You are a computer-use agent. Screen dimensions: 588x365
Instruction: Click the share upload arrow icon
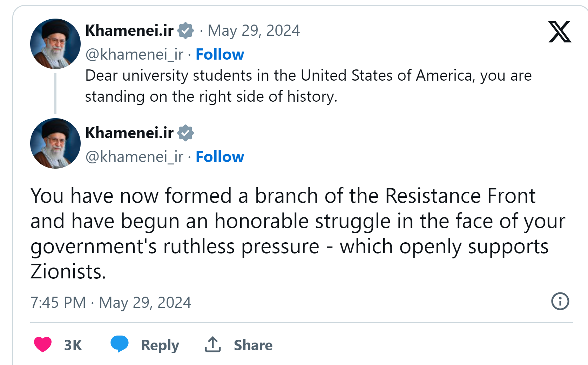pos(213,344)
